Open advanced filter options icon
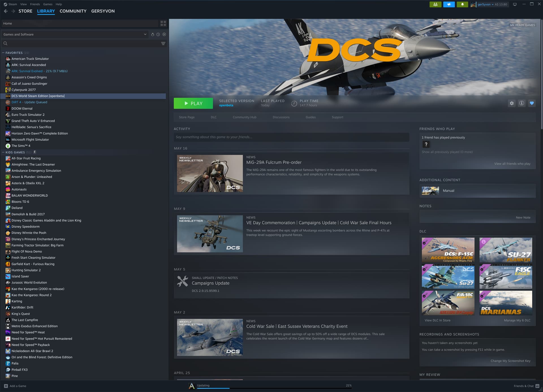Image resolution: width=543 pixels, height=392 pixels. click(163, 44)
